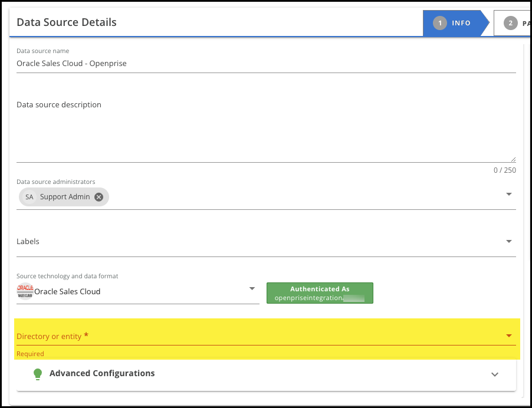Image resolution: width=532 pixels, height=408 pixels.
Task: Remove the Support Admin chip
Action: [x=99, y=197]
